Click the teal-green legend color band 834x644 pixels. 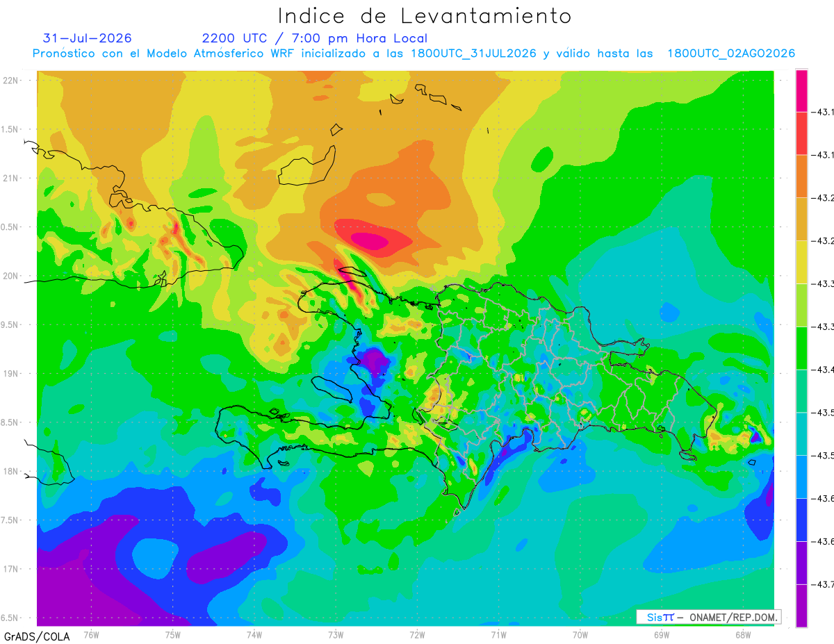coord(801,391)
